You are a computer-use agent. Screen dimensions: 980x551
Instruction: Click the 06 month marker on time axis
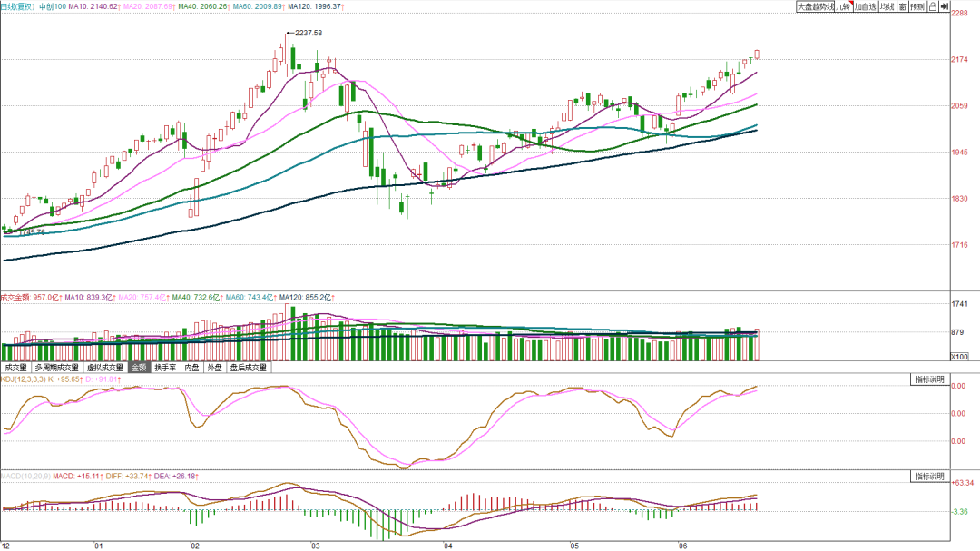(682, 546)
